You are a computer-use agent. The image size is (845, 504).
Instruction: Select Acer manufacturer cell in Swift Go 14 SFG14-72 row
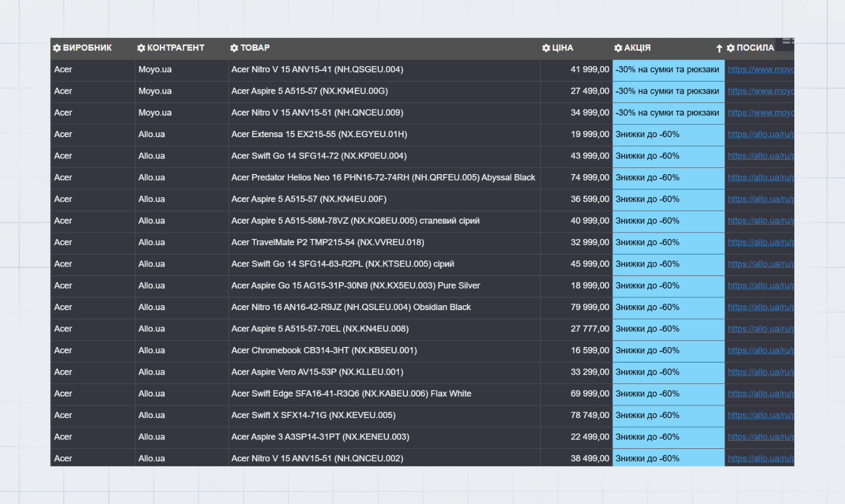(93, 156)
